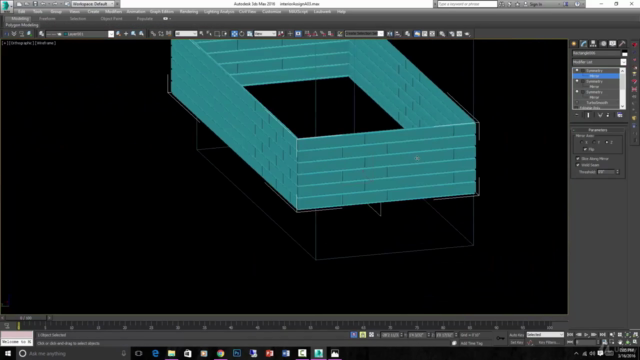
Task: Switch to the Object Paint ribbon tab
Action: coord(111,19)
